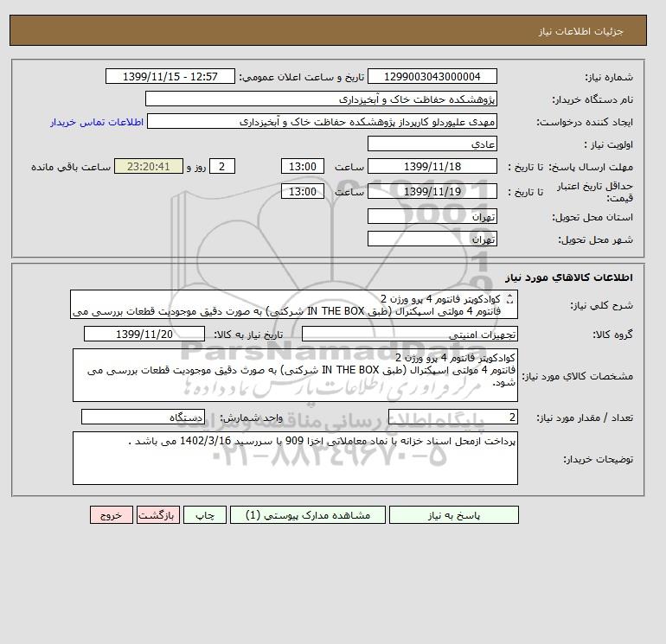666x644 pixels.
Task: Click the response deadline date 1399/11/18
Action: [432, 167]
